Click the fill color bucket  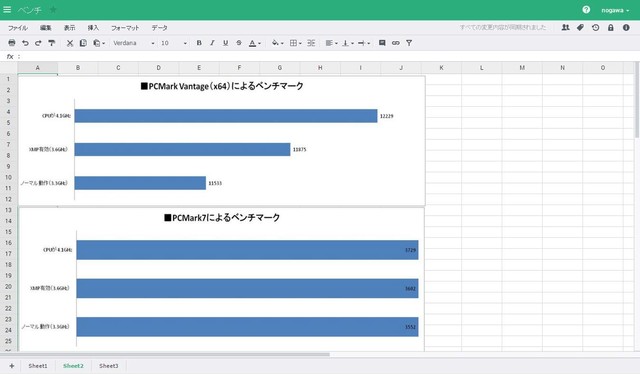[x=275, y=43]
